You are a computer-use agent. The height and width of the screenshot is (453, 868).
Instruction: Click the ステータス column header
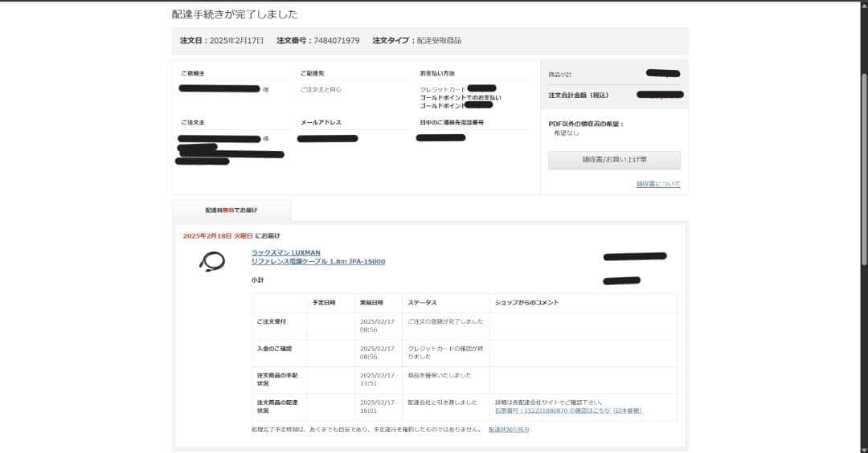[422, 303]
